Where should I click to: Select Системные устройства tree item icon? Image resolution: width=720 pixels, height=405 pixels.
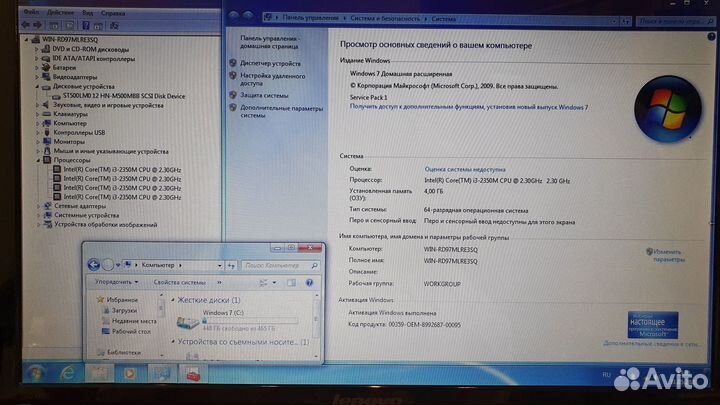(x=47, y=215)
